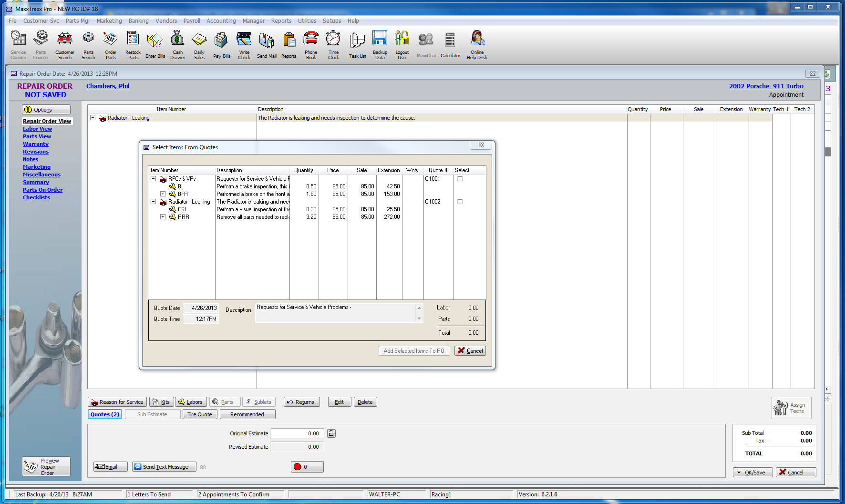This screenshot has width=845, height=504.
Task: Open the Phone Book icon
Action: click(311, 45)
